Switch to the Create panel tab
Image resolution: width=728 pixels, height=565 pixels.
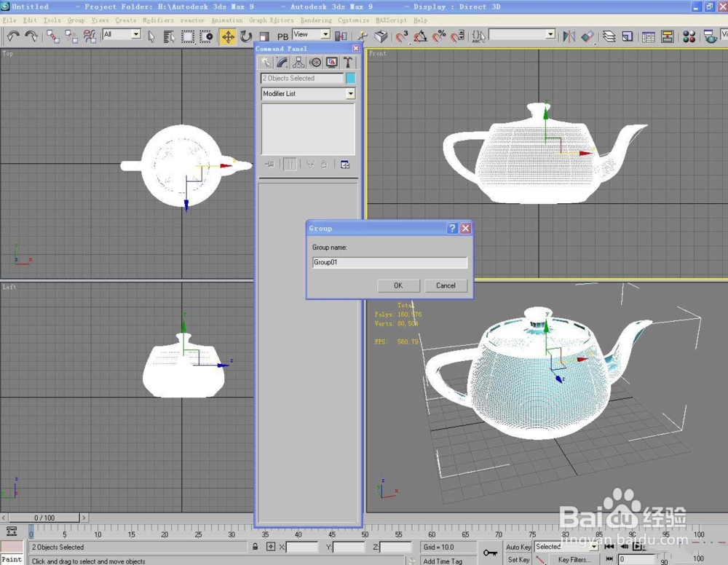pos(266,62)
